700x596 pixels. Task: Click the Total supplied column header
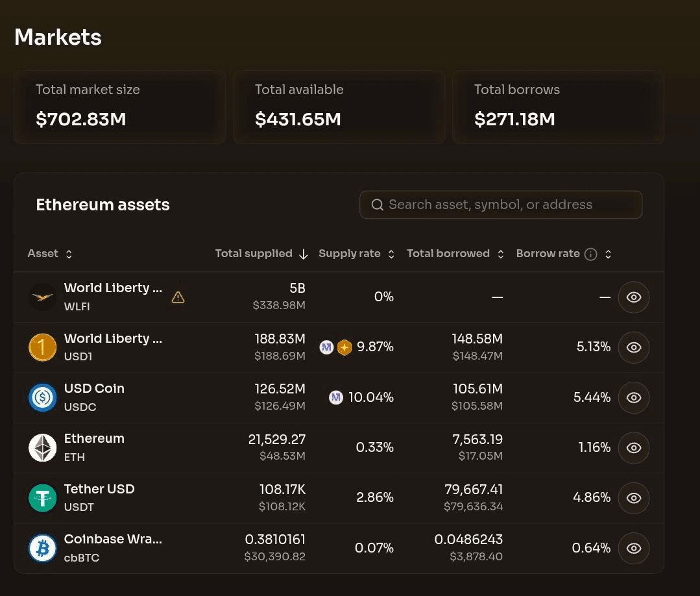[x=254, y=253]
